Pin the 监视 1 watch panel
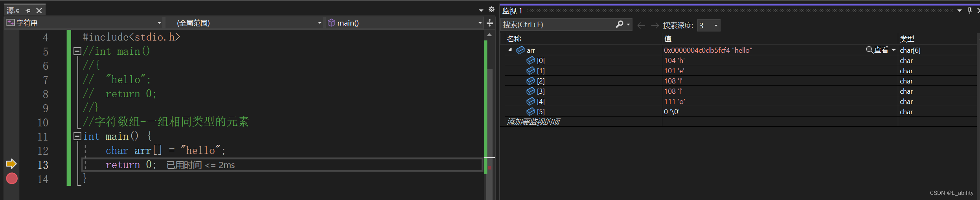Viewport: 980px width, 200px height. click(x=970, y=11)
